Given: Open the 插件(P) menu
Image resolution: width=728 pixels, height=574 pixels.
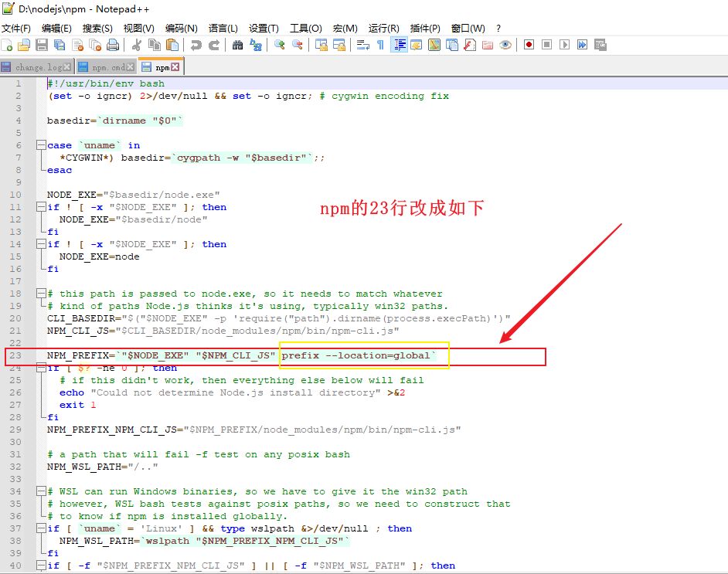Looking at the screenshot, I should 425,29.
